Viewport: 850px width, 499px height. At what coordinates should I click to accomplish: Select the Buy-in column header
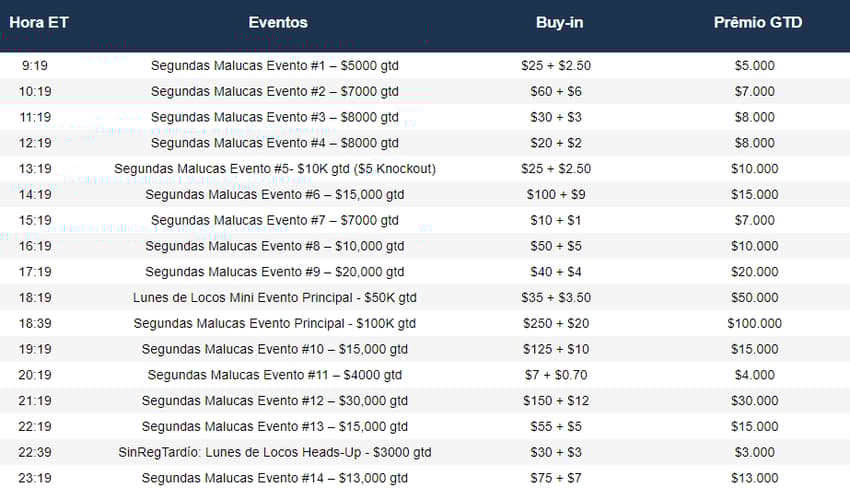click(559, 23)
